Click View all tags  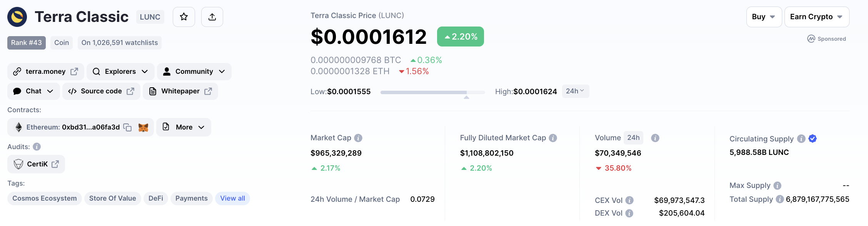(x=232, y=198)
